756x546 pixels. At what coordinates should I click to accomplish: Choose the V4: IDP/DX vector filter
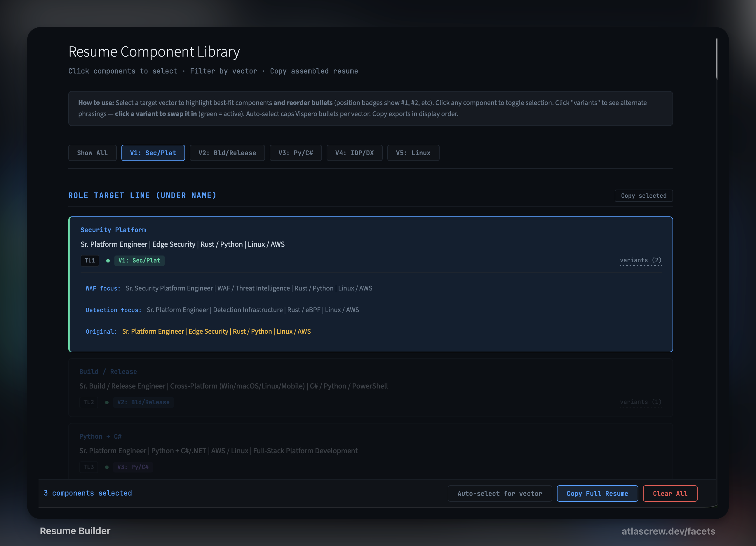(354, 153)
